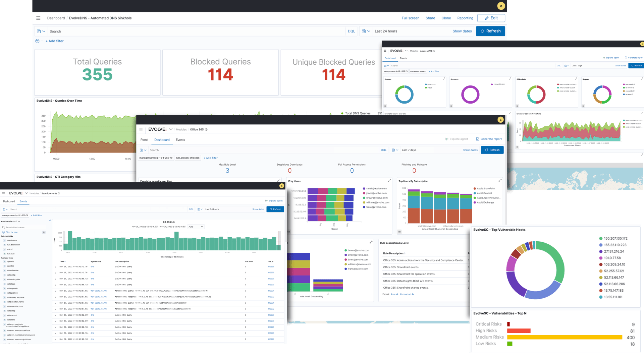
Task: Open Reporting in the EvolveDNS dashboard toolbar
Action: click(465, 18)
